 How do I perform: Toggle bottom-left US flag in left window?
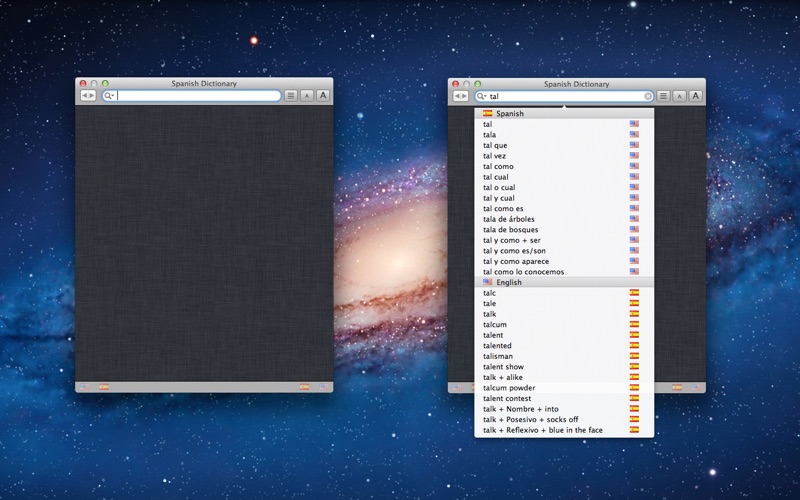[84, 386]
